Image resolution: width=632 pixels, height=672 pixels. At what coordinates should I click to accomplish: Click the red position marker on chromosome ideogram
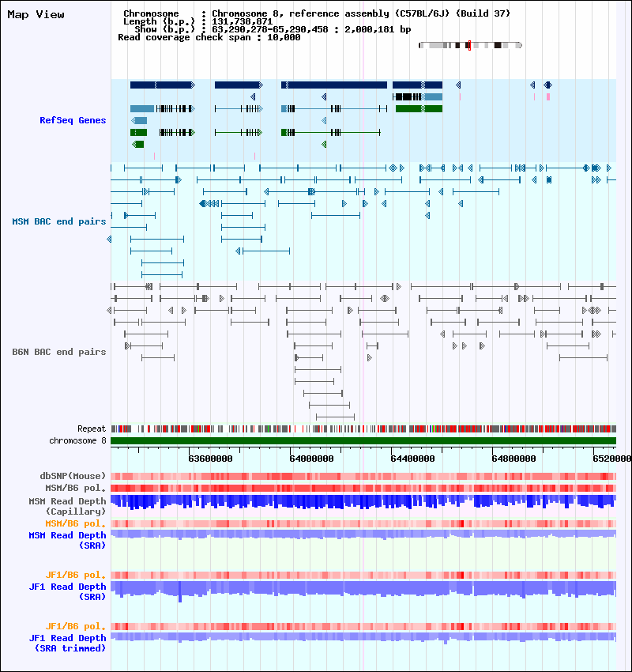tap(469, 45)
